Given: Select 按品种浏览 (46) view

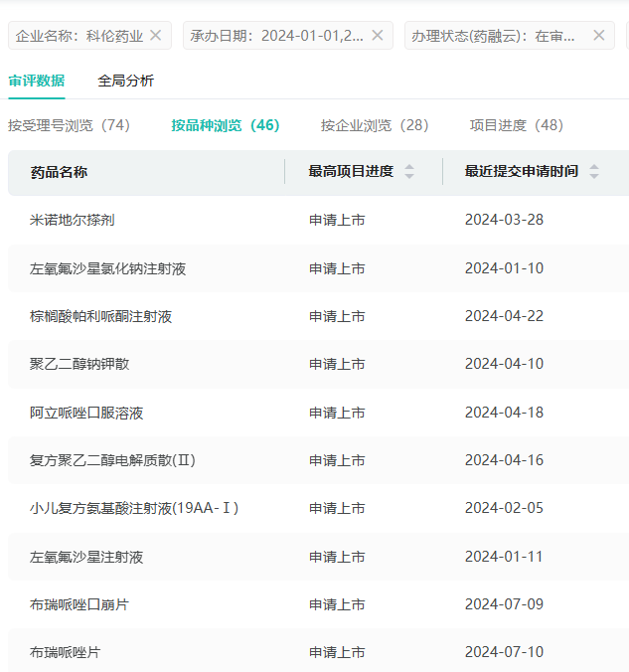Looking at the screenshot, I should click(x=225, y=125).
